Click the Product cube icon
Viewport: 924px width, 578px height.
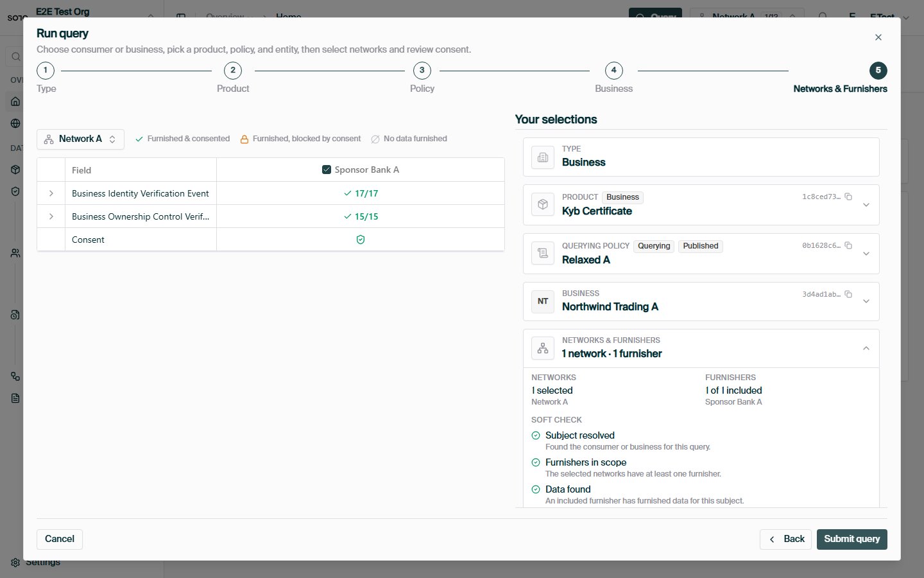[543, 205]
